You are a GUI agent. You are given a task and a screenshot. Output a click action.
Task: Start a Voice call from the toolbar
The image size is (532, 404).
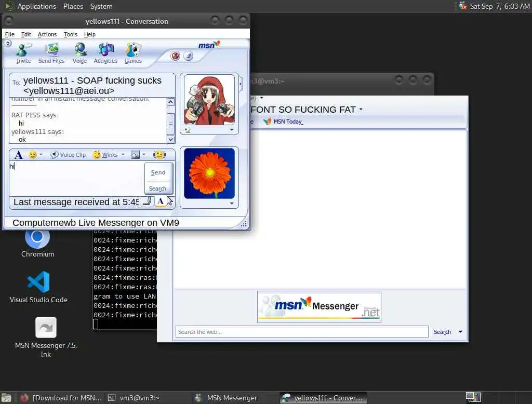coord(79,53)
